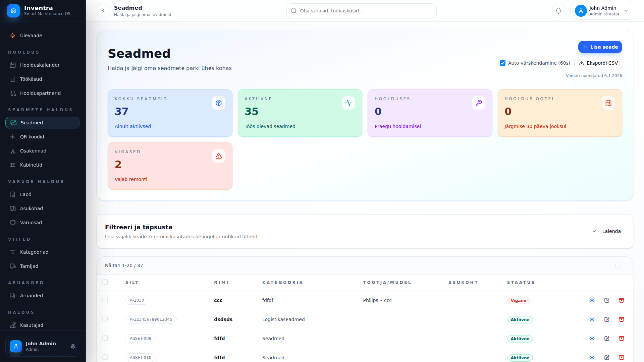Screen dimensions: 644x362
Task: Open the notifications bell icon
Action: 558,10
